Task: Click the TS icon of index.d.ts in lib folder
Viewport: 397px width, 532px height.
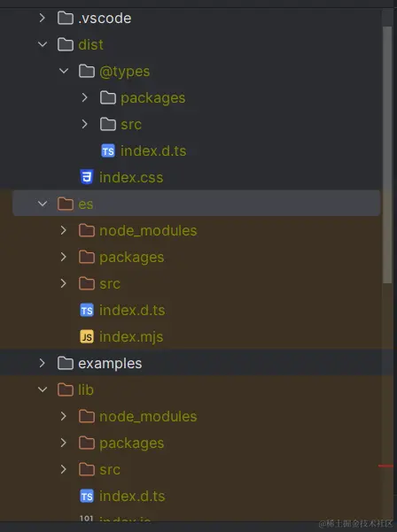Action: (87, 496)
